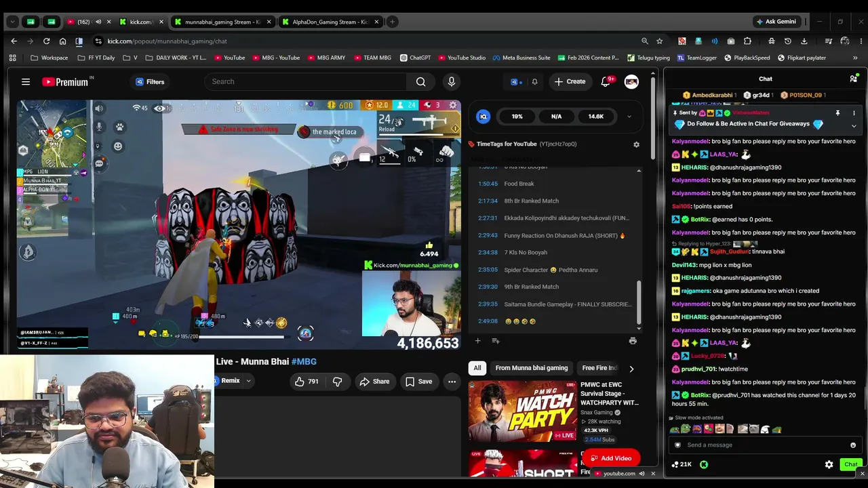The height and width of the screenshot is (488, 868).
Task: Save the video to a playlist
Action: coord(418,382)
